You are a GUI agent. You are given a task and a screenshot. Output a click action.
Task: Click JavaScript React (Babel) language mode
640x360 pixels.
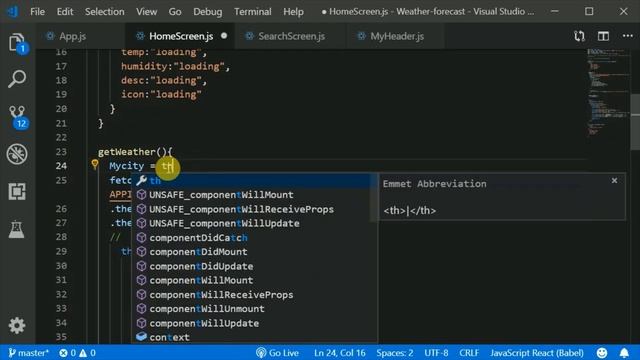click(537, 353)
